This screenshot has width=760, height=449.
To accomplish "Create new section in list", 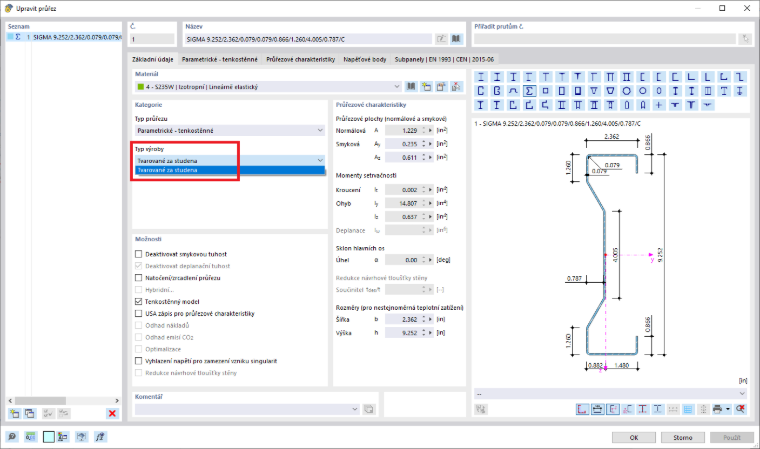I will click(x=14, y=414).
